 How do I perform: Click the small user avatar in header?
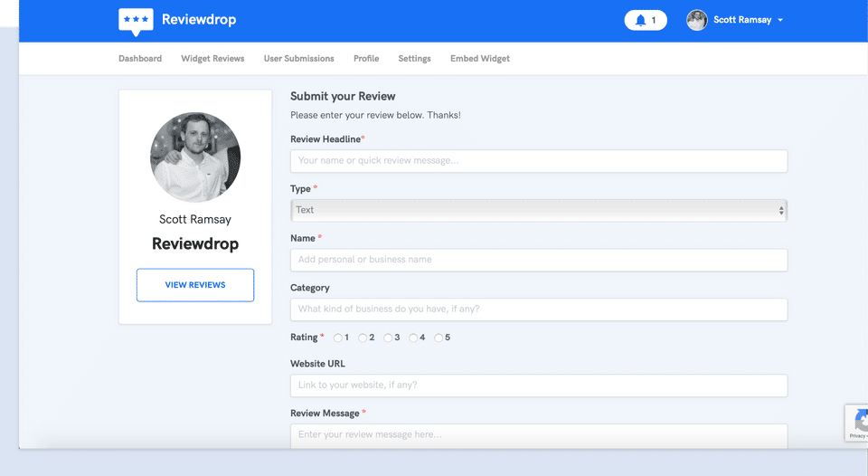[x=696, y=20]
